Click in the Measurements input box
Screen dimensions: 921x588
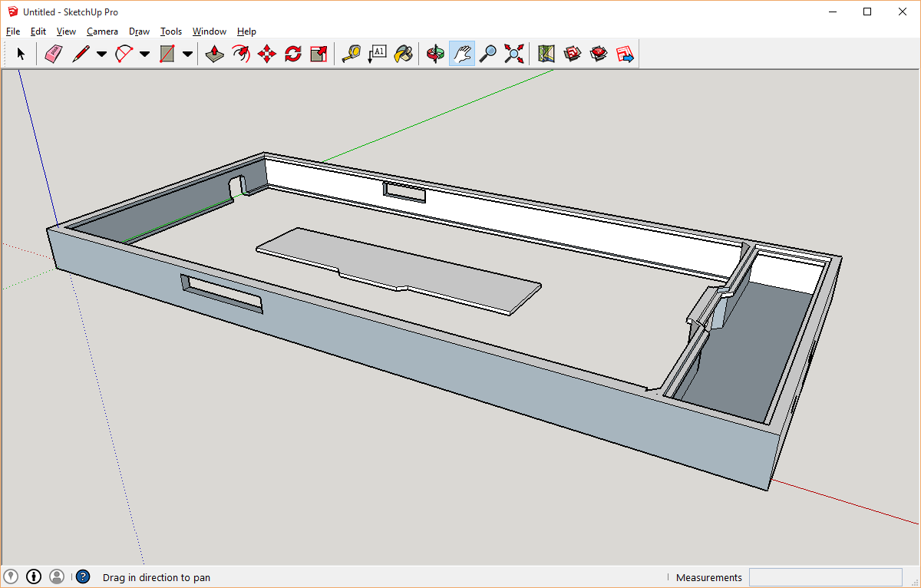click(826, 577)
